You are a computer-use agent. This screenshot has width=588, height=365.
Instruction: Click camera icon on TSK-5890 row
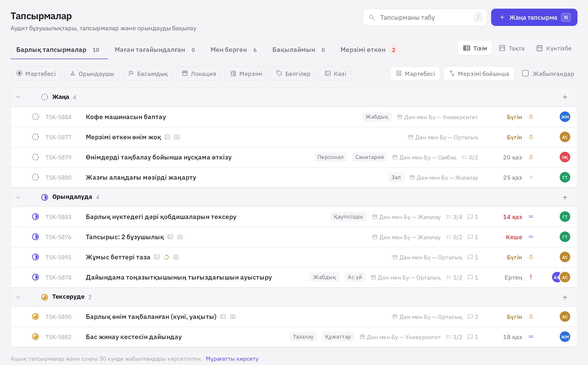pos(233,316)
